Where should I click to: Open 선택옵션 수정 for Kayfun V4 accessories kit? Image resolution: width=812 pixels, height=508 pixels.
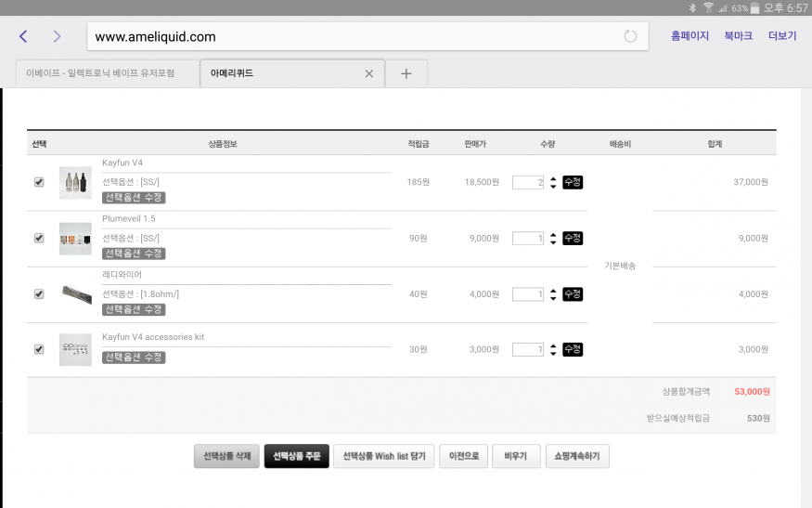pos(134,358)
